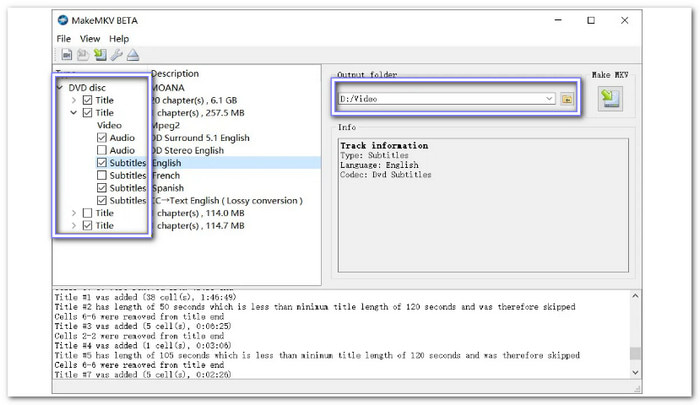Click the Backup disc toolbar icon
Screen dimensions: 700x405
click(82, 55)
